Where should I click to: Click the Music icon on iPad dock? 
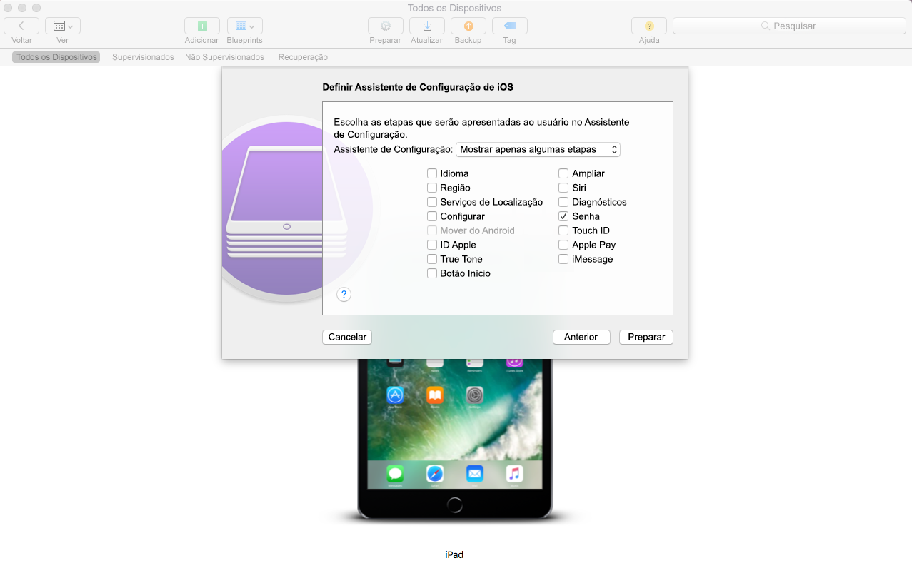514,473
